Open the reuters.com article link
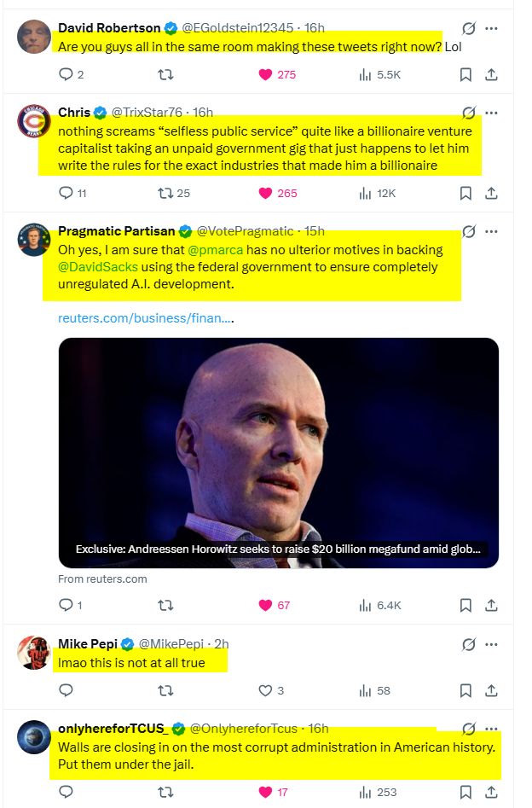Viewport: 532px width, 808px height. pyautogui.click(x=145, y=318)
